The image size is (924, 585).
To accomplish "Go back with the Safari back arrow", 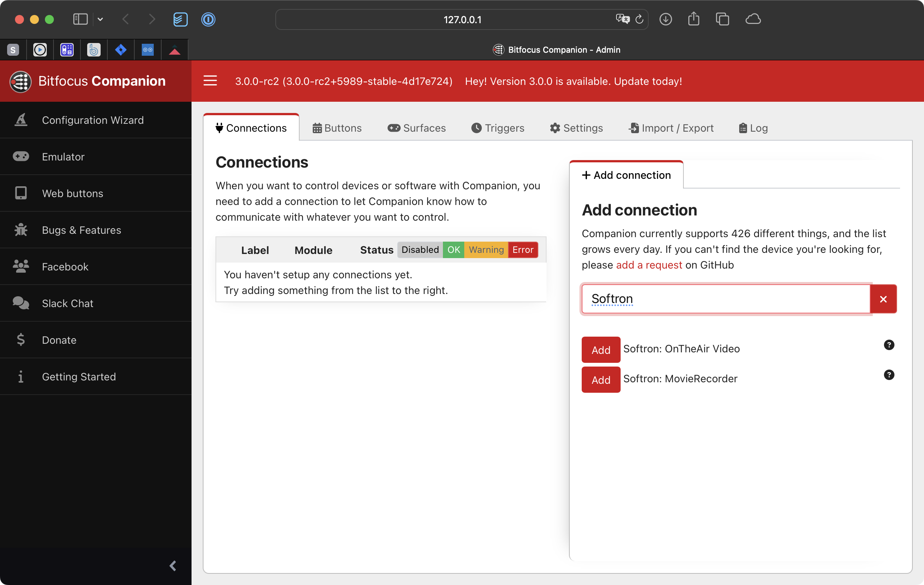I will tap(125, 19).
